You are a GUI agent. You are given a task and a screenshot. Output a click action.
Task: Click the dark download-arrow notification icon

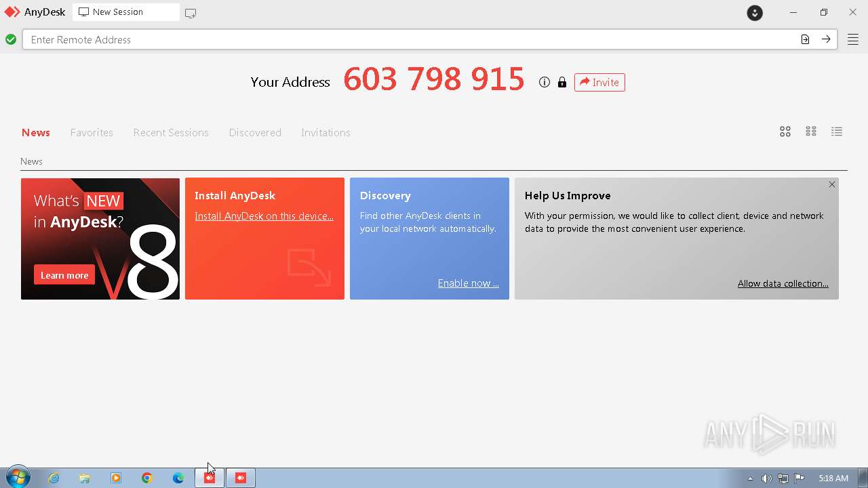click(x=755, y=13)
